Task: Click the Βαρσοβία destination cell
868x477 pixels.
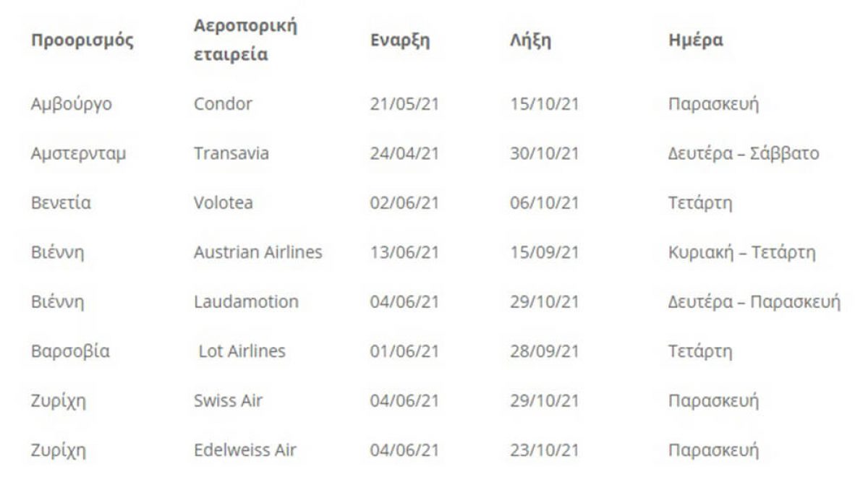Action: coord(70,351)
